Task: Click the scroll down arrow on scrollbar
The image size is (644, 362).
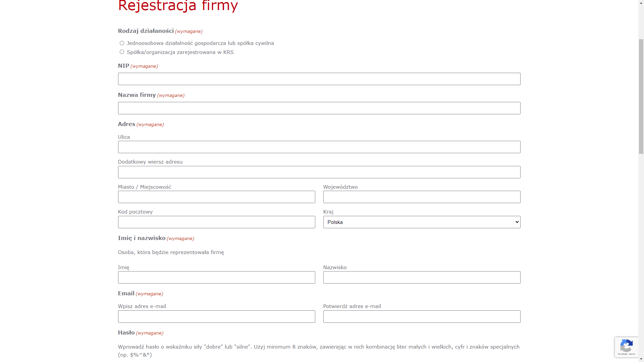Action: (641, 359)
